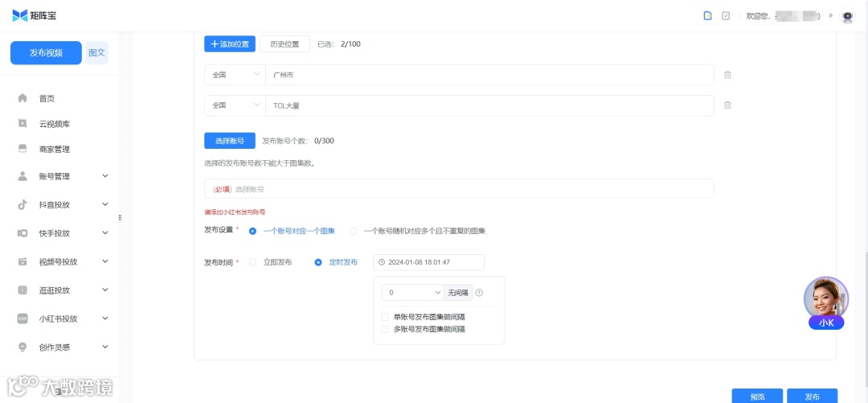Click the clock icon in the datetime field
The height and width of the screenshot is (403, 868).
pyautogui.click(x=382, y=262)
